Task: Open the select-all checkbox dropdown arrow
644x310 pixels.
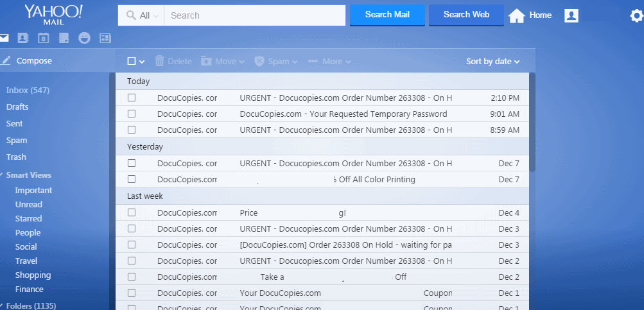Action: point(142,62)
